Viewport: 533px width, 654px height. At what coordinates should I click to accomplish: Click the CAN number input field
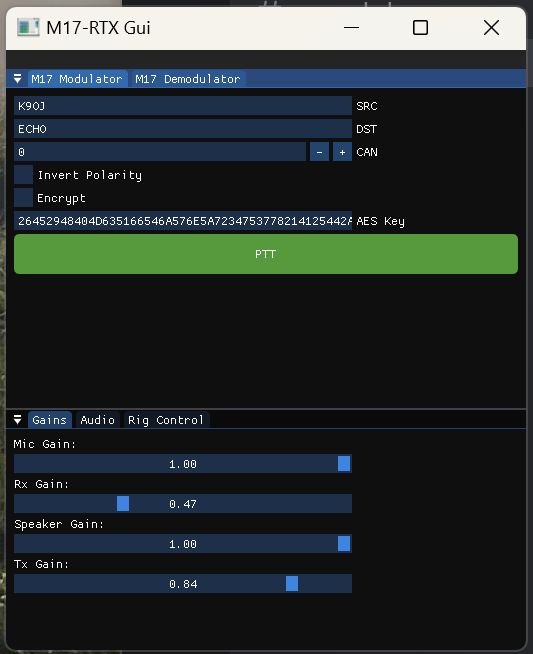point(160,152)
